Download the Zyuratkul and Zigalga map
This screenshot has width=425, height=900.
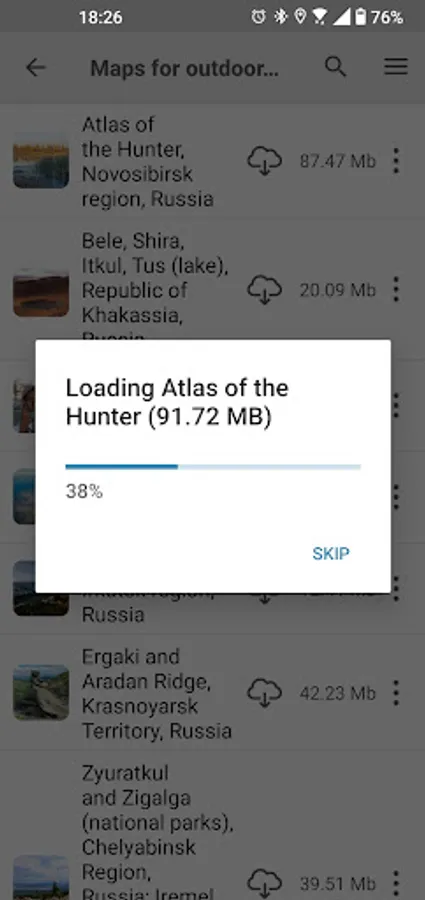point(264,884)
